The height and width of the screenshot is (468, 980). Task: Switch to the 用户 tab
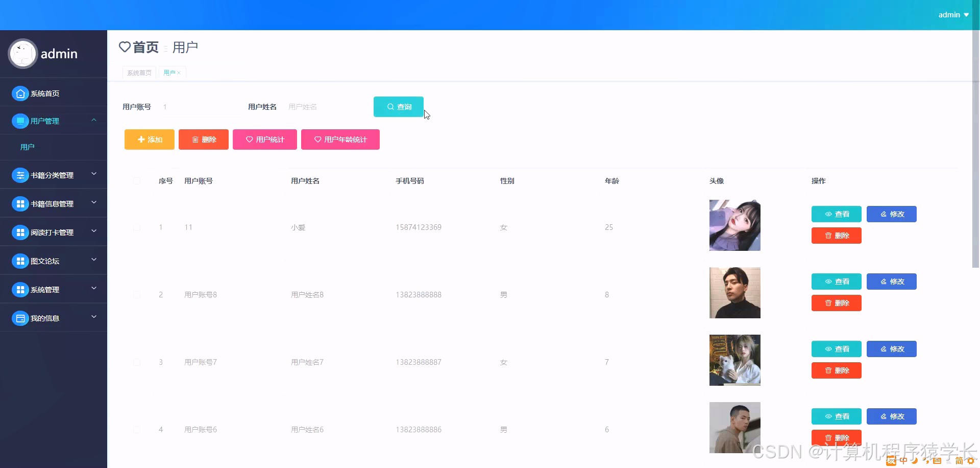169,73
